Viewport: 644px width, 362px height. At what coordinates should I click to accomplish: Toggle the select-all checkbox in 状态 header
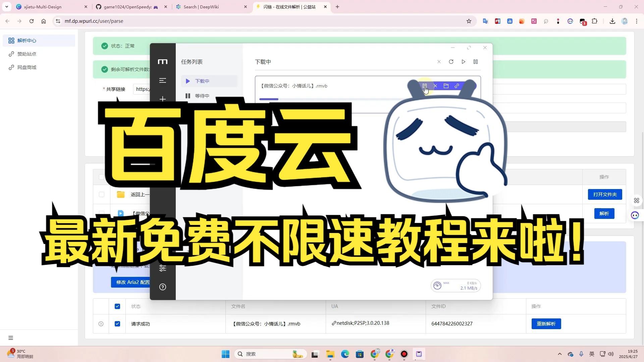pos(117,306)
